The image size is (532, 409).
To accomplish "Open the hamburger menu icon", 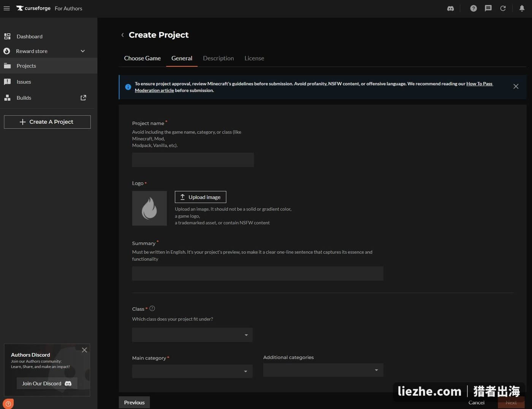I will click(x=6, y=8).
